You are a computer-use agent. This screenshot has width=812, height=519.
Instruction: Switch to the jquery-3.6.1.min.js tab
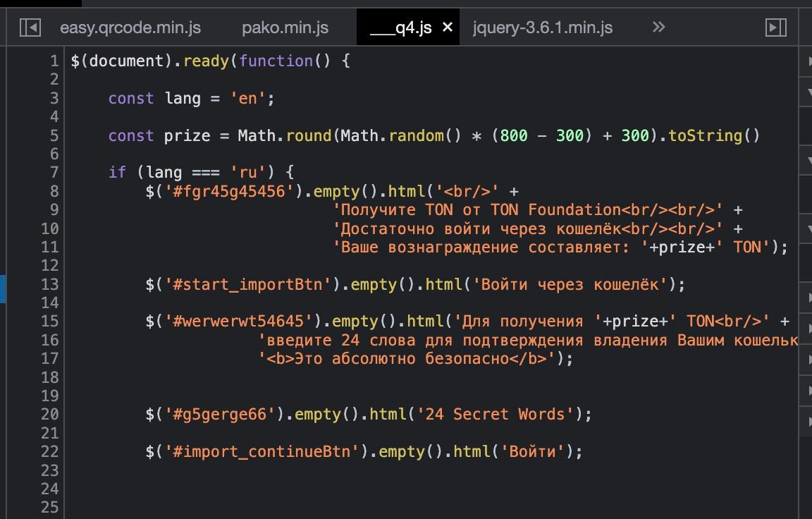coord(543,28)
